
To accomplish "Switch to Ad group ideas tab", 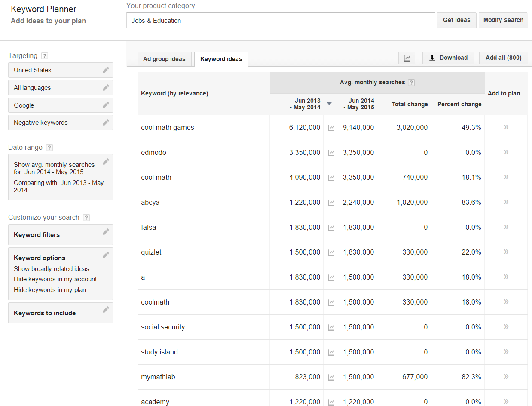I will [x=164, y=59].
